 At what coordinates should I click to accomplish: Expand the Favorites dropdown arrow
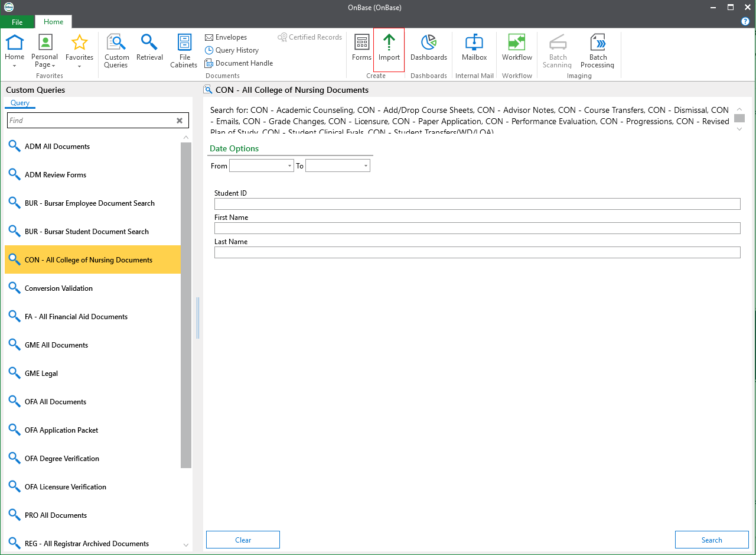[79, 66]
